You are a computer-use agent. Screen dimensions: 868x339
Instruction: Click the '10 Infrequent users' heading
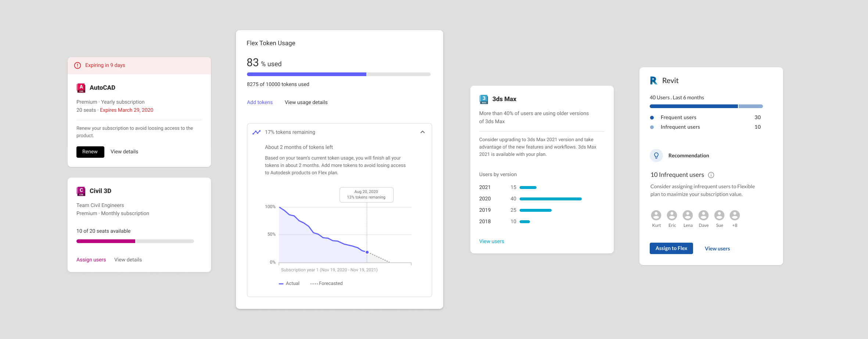click(x=677, y=175)
